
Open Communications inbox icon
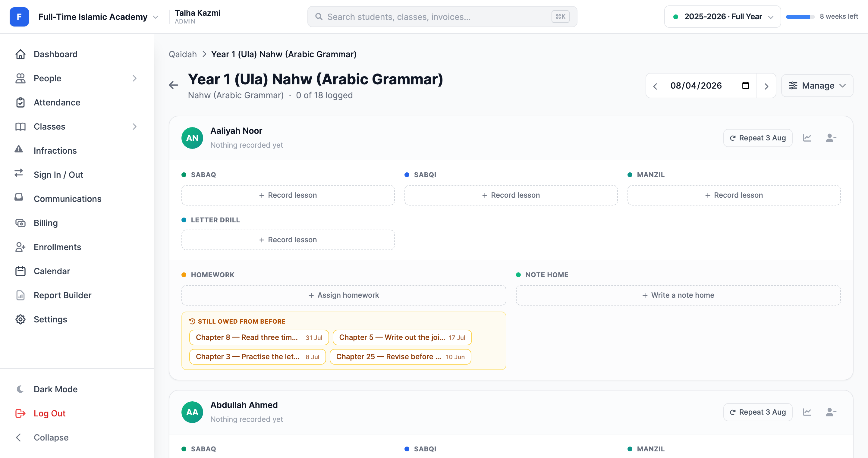[19, 197]
